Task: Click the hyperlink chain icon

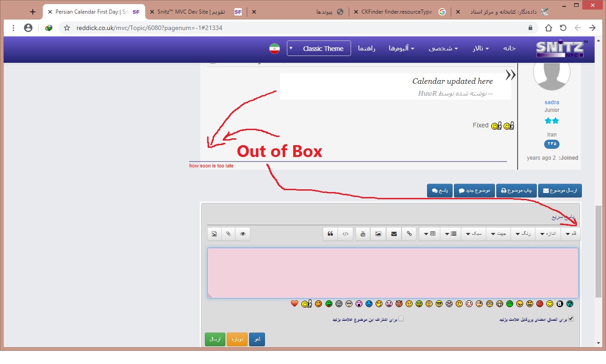Action: (409, 234)
